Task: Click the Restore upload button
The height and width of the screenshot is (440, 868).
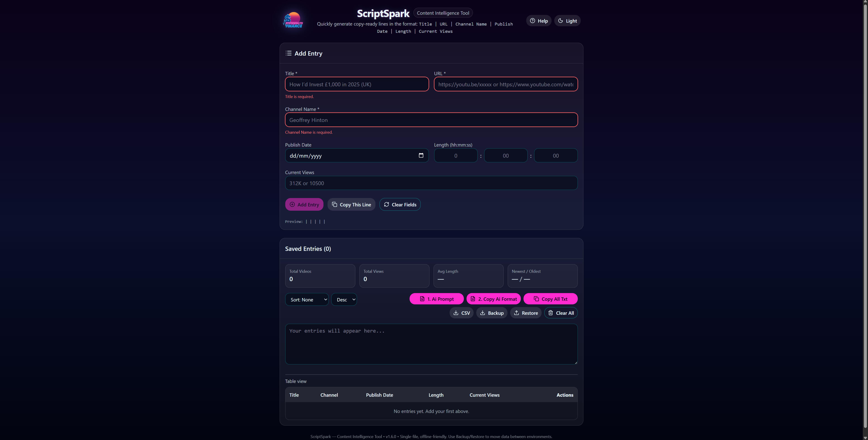Action: (526, 313)
